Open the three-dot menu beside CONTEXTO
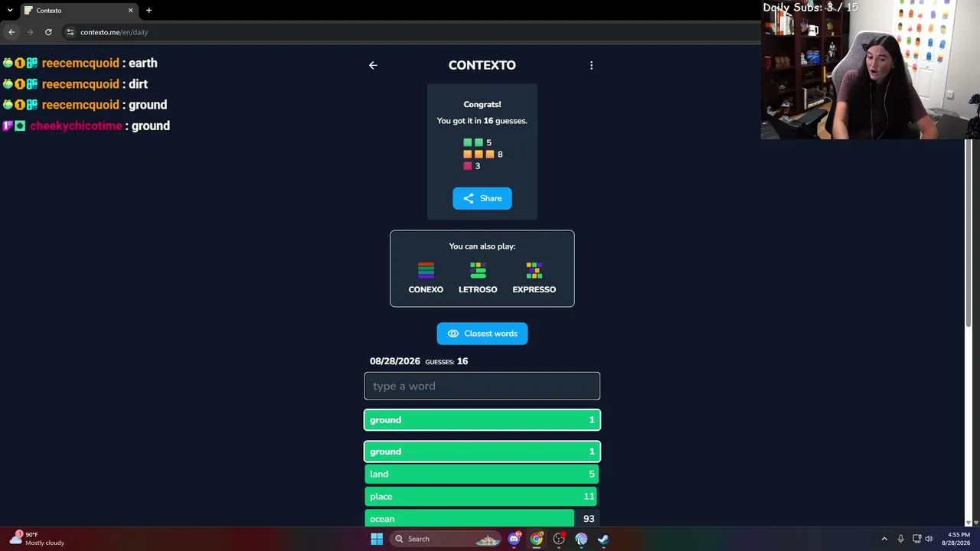Viewport: 980px width, 551px height. tap(591, 65)
